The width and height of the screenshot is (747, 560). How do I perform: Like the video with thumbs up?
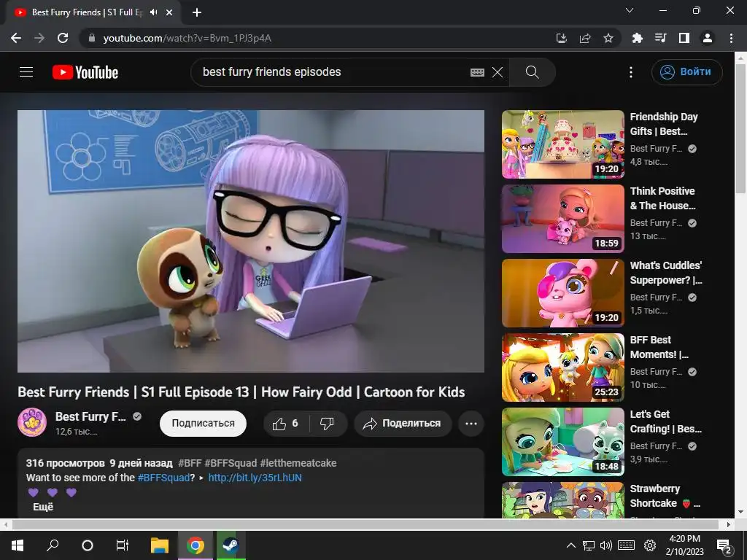286,424
